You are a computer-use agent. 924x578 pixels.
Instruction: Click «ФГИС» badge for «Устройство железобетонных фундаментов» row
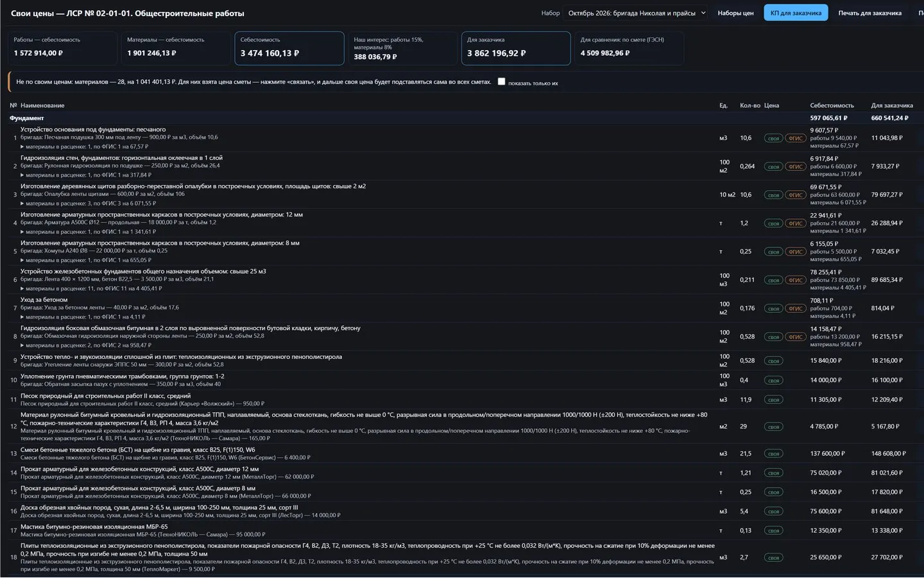click(796, 280)
